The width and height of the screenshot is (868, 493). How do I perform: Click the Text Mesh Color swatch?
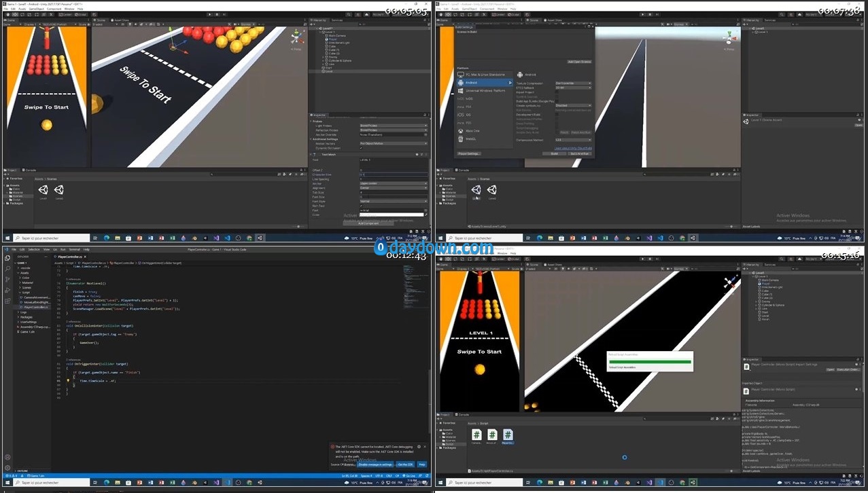[x=391, y=215]
